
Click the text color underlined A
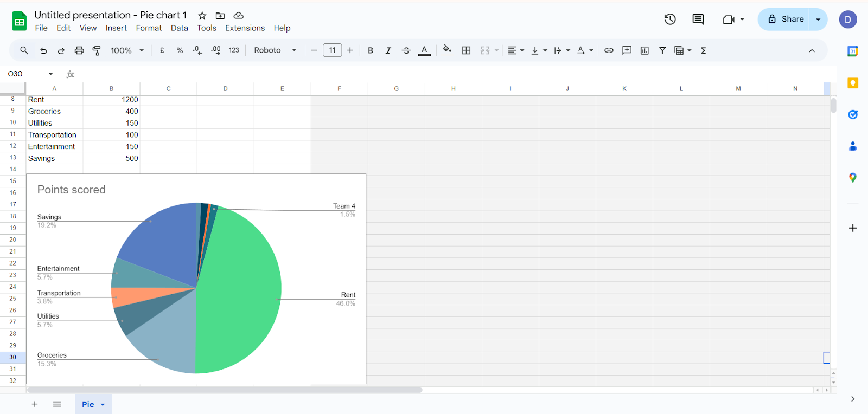click(424, 50)
